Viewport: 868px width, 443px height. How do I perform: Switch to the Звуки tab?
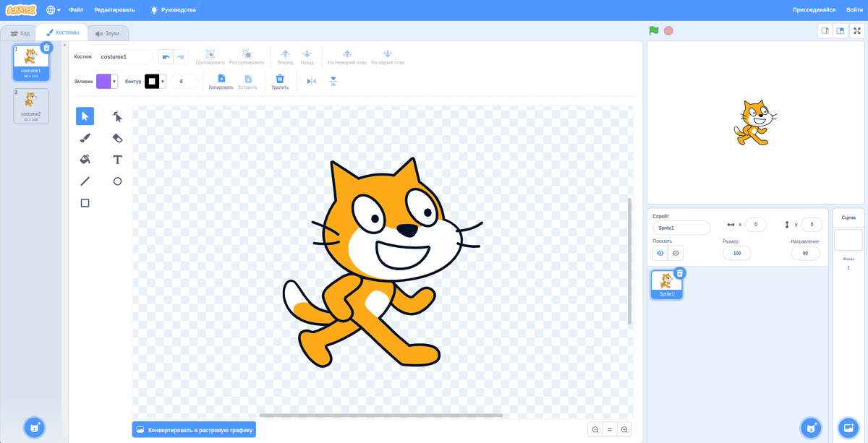tap(107, 33)
